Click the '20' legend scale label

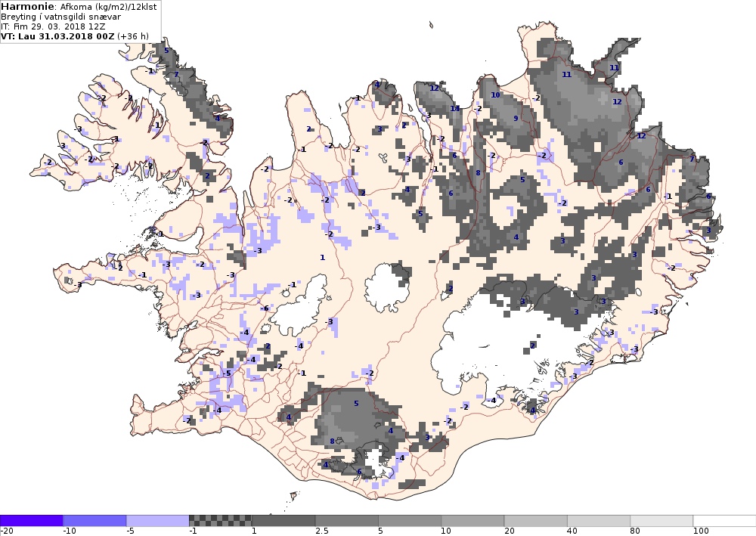point(509,531)
